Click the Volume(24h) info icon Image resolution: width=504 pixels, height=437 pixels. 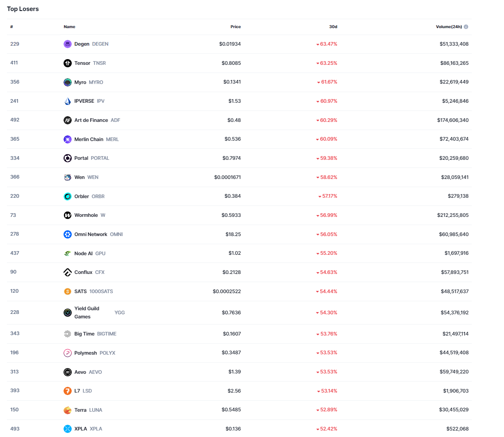click(x=466, y=27)
